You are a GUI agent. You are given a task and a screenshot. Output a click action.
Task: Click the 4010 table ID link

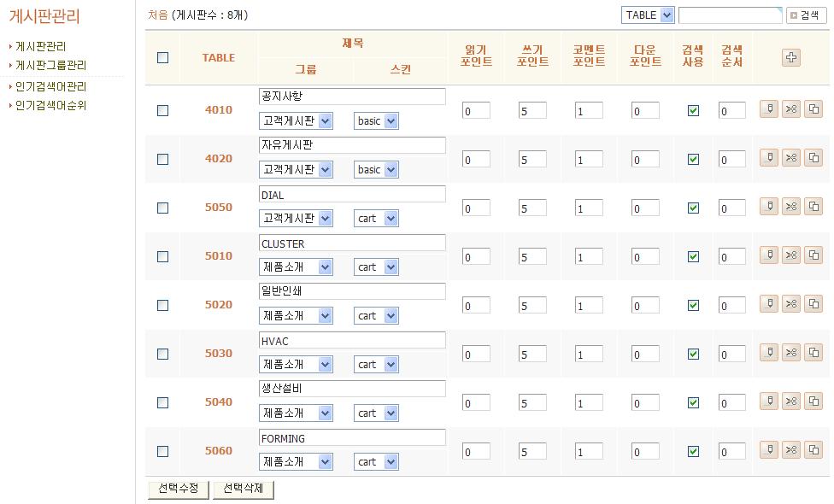tap(219, 110)
